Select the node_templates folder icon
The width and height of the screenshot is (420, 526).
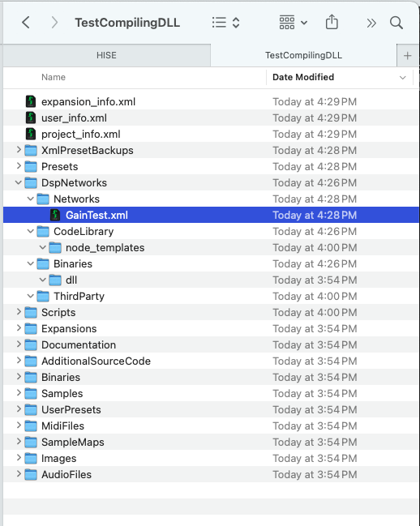tap(55, 247)
